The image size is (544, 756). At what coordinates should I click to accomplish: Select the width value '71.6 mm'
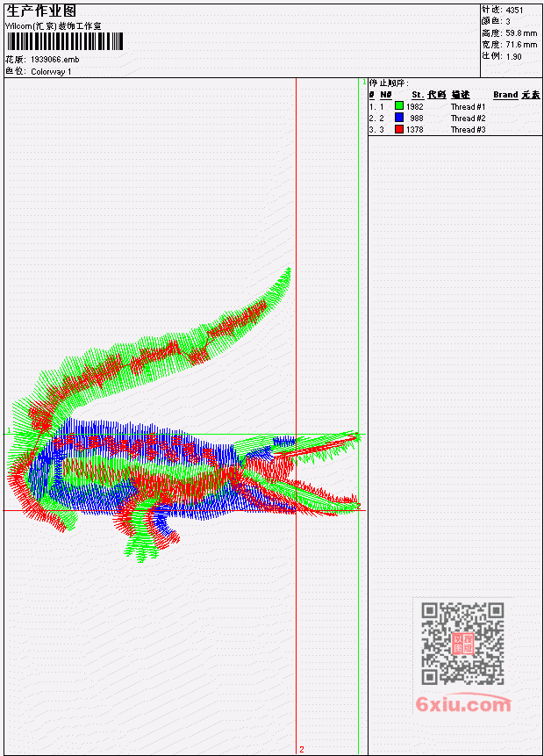click(521, 45)
